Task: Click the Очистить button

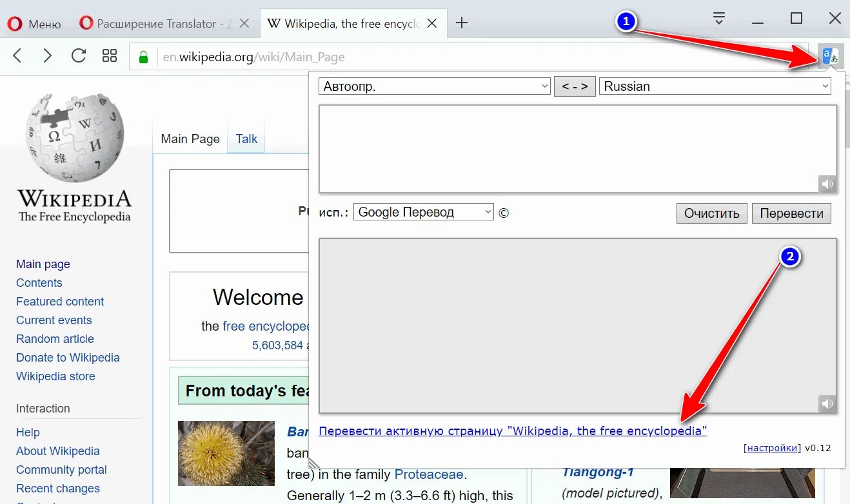Action: (x=712, y=213)
